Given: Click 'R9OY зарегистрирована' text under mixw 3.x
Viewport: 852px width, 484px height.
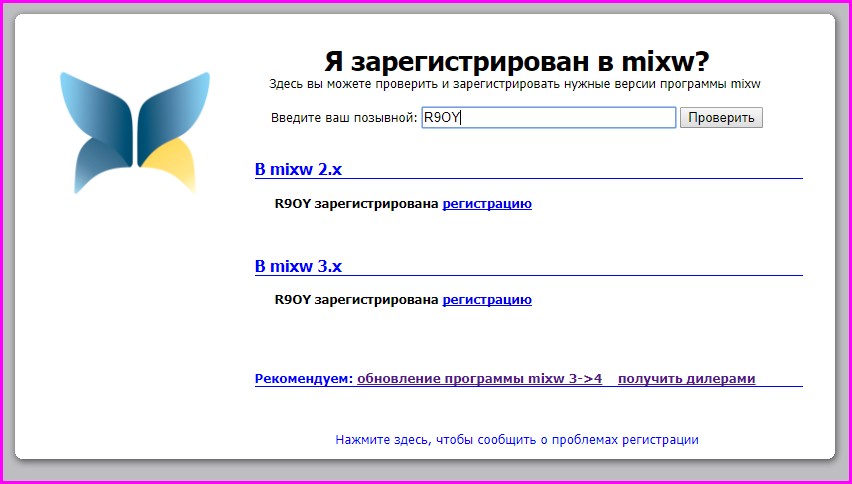Looking at the screenshot, I should pos(356,300).
